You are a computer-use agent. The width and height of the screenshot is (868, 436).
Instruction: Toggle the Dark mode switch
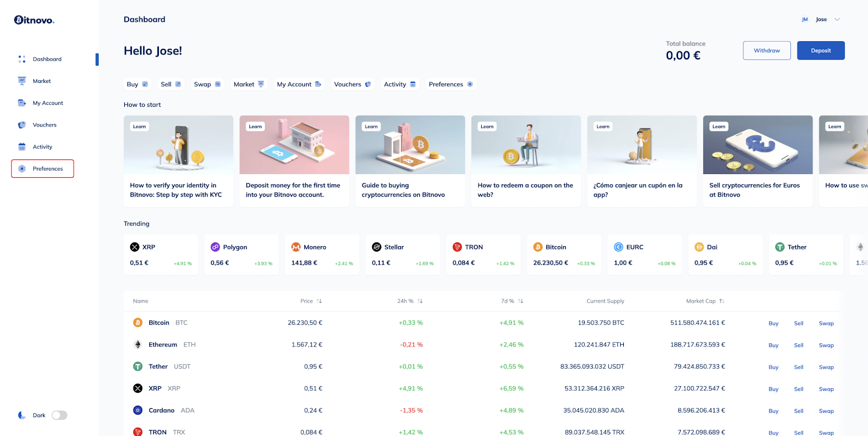coord(59,415)
